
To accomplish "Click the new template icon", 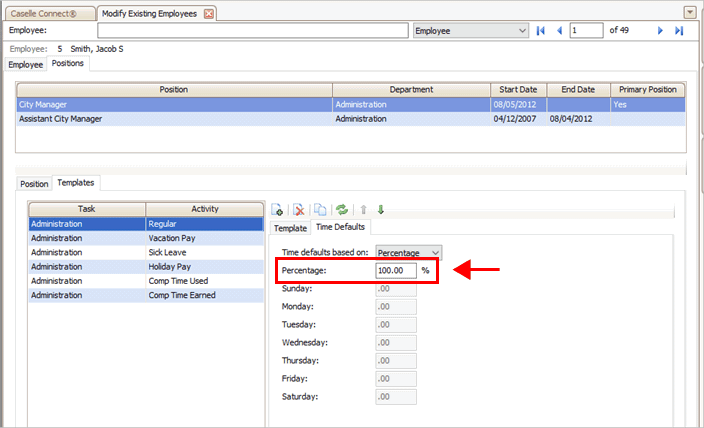I will tap(277, 210).
